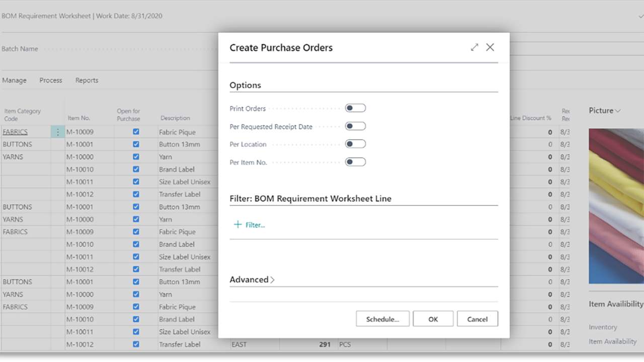Viewport: 644px width, 362px height.
Task: Expand the Advanced section
Action: (252, 280)
